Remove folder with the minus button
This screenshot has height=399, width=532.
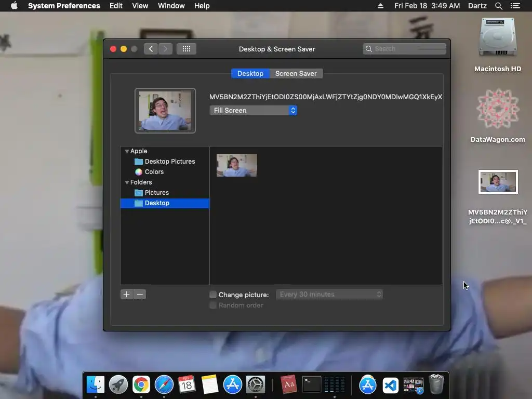point(140,295)
